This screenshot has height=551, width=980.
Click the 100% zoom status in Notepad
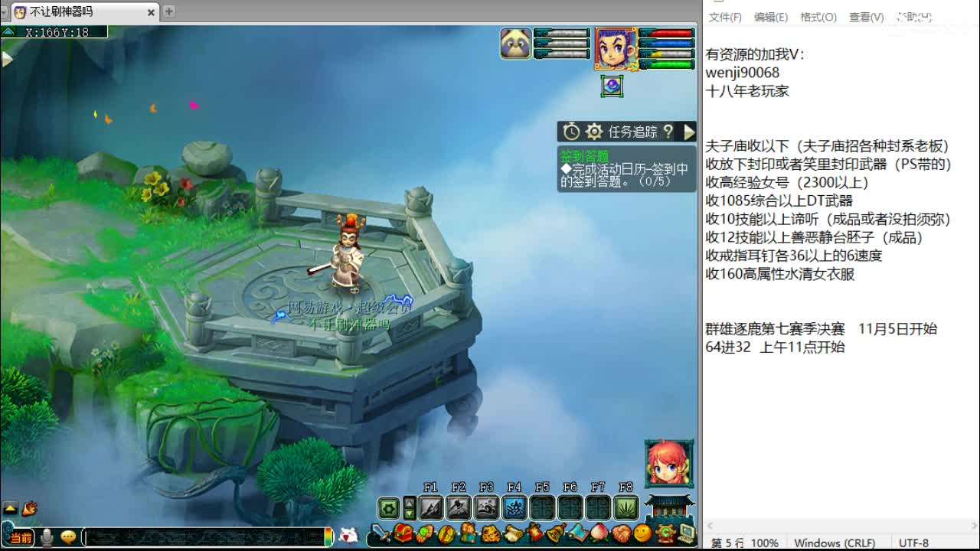point(764,543)
